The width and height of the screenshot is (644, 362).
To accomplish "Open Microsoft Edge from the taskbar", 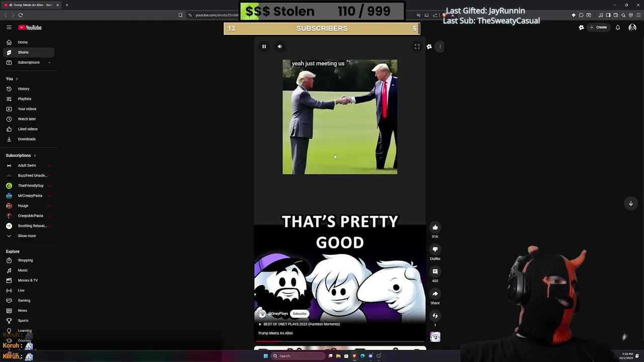I will (x=362, y=356).
